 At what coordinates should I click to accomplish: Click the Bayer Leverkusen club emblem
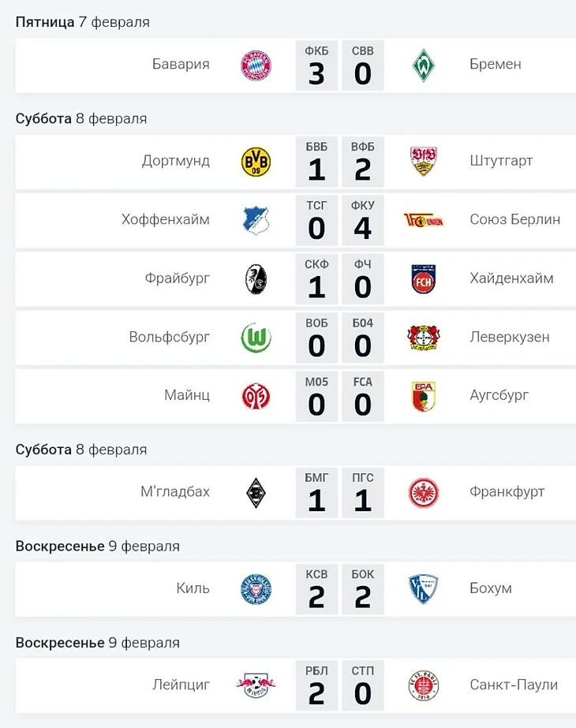click(424, 338)
